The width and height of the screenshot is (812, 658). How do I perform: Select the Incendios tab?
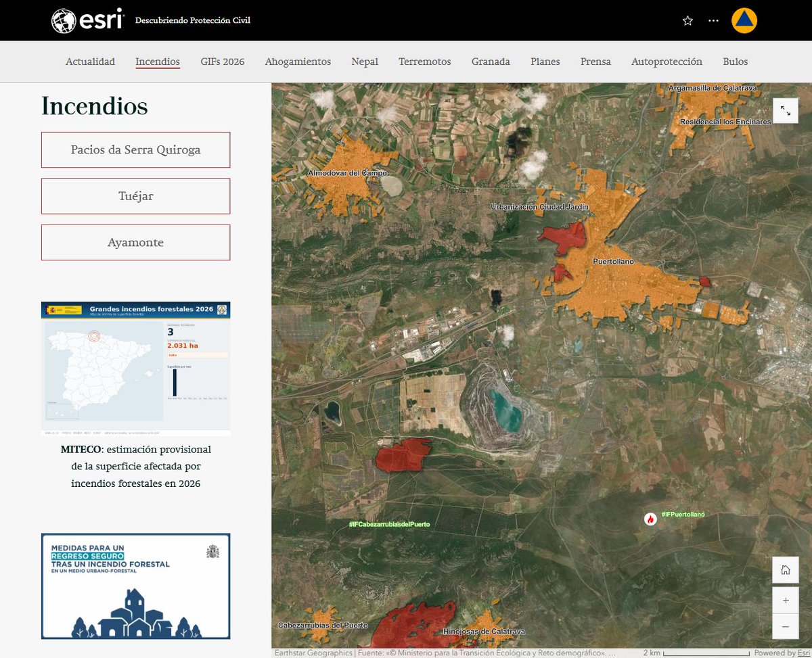pyautogui.click(x=158, y=62)
